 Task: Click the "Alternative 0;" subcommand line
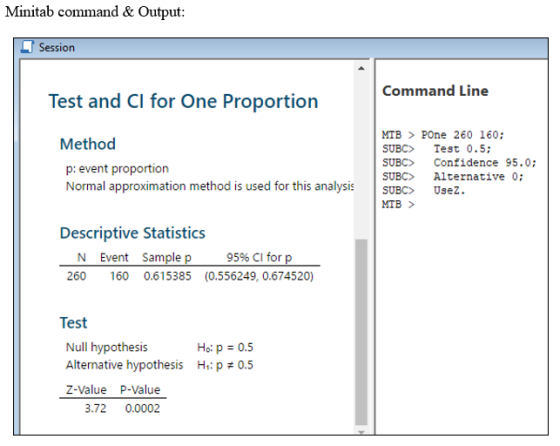click(x=453, y=177)
